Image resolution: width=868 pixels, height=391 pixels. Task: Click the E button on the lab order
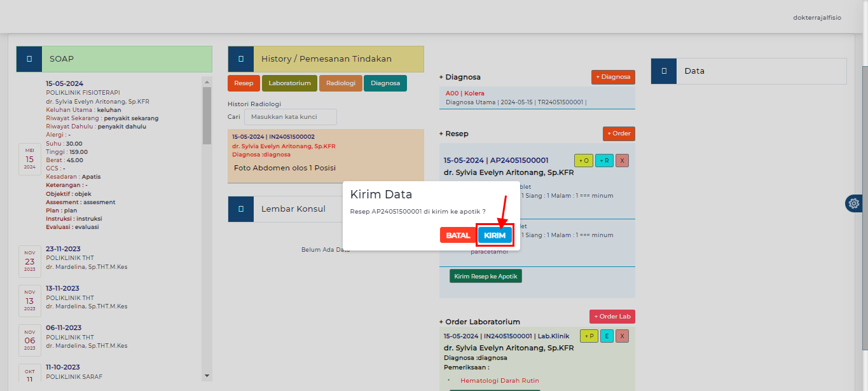pos(607,336)
